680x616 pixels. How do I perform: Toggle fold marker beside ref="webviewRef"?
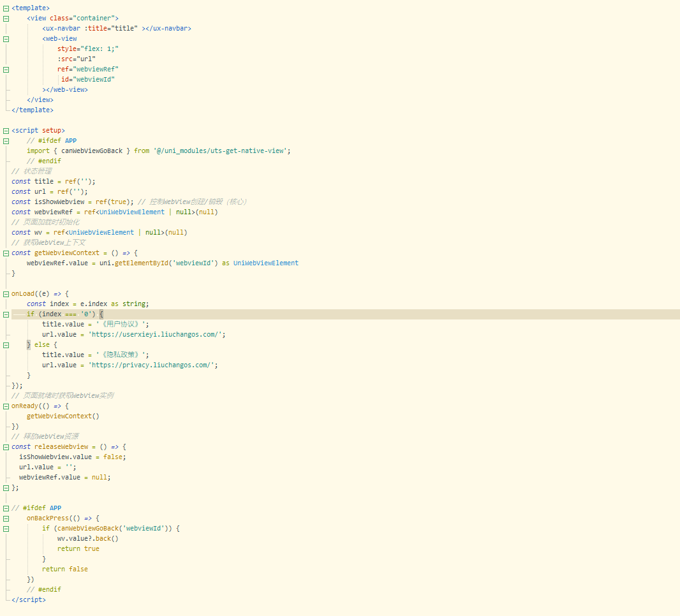6,70
